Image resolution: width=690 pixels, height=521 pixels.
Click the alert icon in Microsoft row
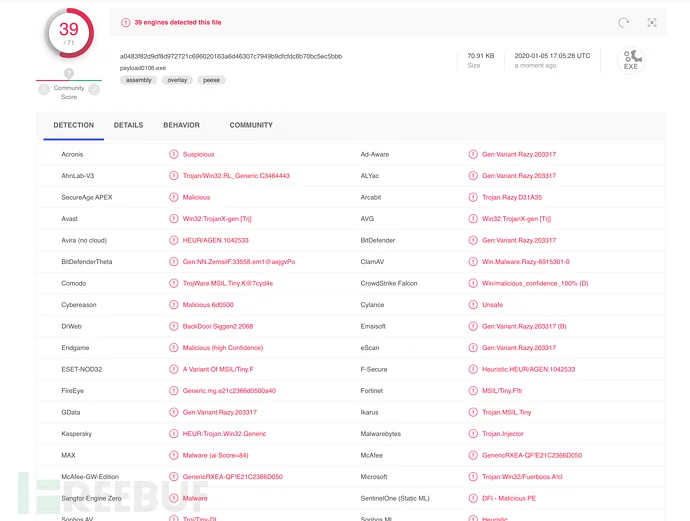(473, 477)
